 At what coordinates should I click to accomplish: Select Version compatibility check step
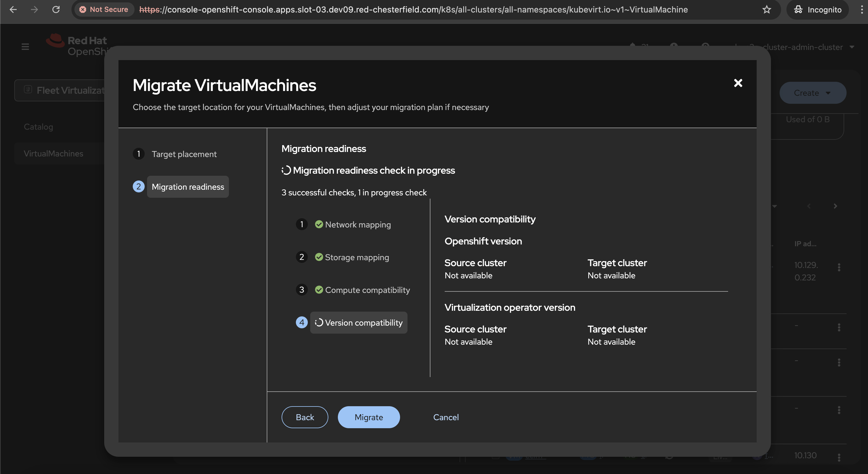pos(363,323)
